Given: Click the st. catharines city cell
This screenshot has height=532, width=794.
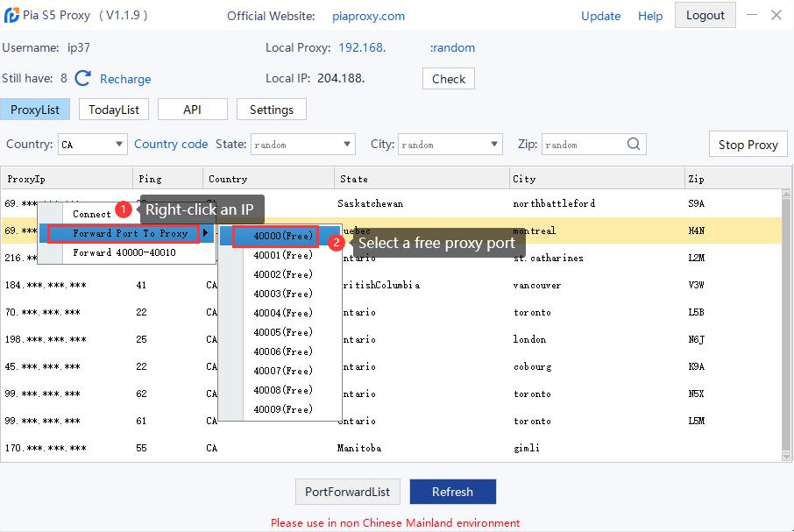Looking at the screenshot, I should coord(548,258).
